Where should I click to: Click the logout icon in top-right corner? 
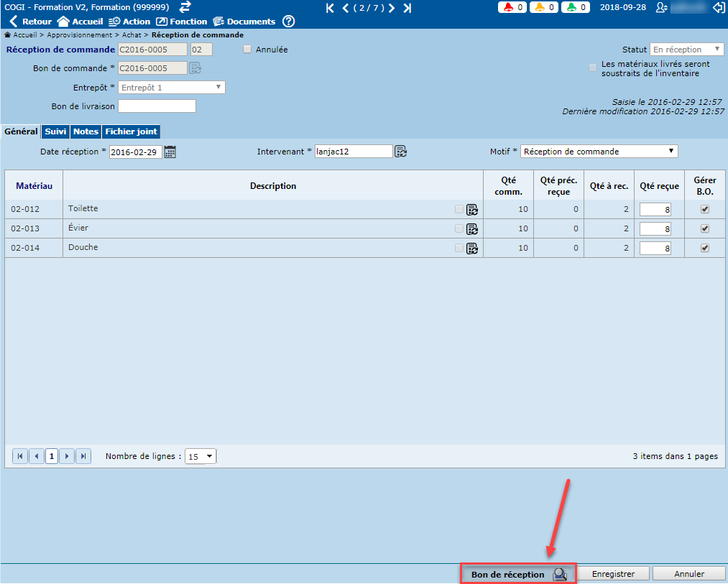(718, 8)
